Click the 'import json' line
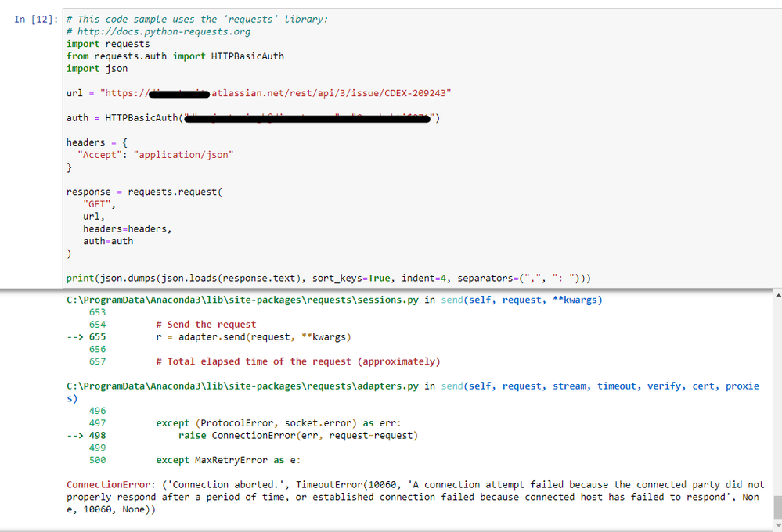The image size is (782, 532). click(97, 69)
